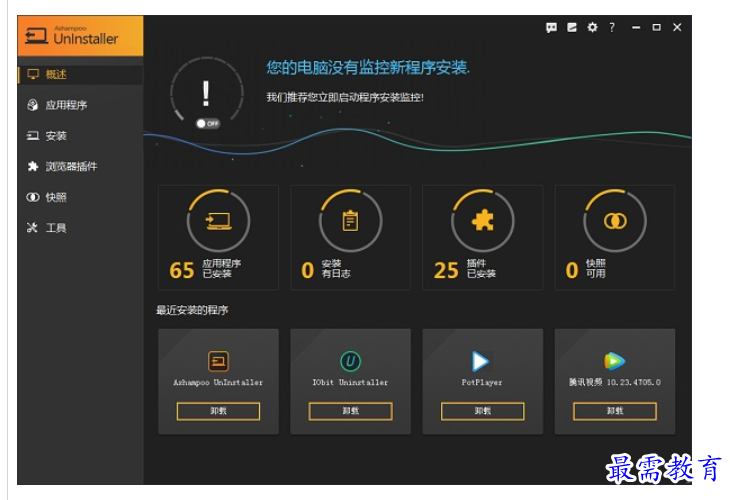The image size is (730, 500).
Task: Open the 应用程序 sidebar section
Action: 80,105
